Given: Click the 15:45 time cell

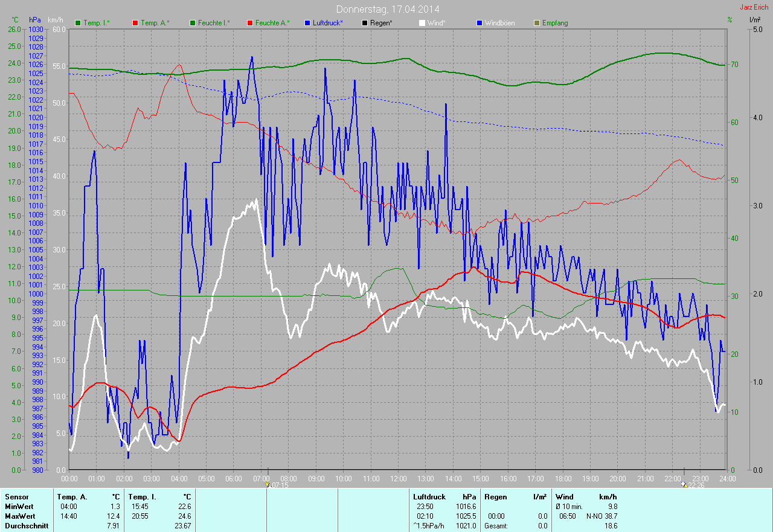Looking at the screenshot, I should 140,506.
